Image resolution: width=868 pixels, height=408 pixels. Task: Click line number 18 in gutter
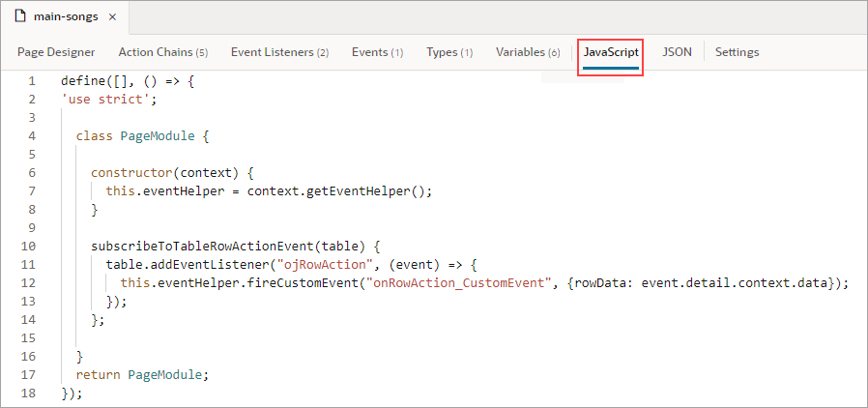click(x=28, y=393)
